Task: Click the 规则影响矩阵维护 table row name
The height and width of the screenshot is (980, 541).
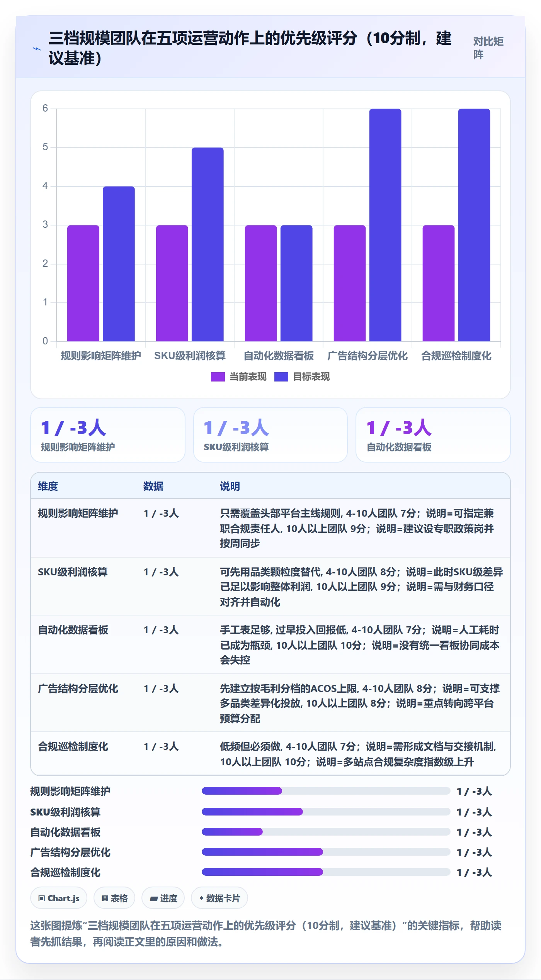Action: (x=78, y=513)
